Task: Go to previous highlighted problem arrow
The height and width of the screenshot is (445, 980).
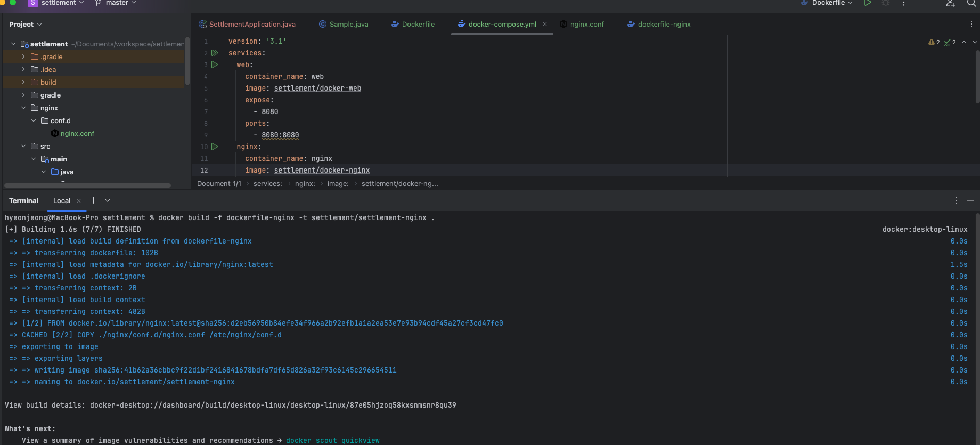Action: click(964, 42)
